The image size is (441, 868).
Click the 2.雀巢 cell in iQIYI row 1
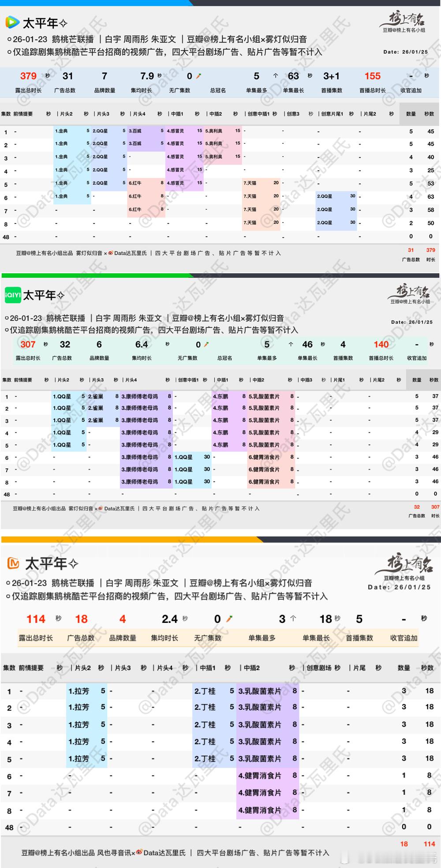pyautogui.click(x=104, y=396)
